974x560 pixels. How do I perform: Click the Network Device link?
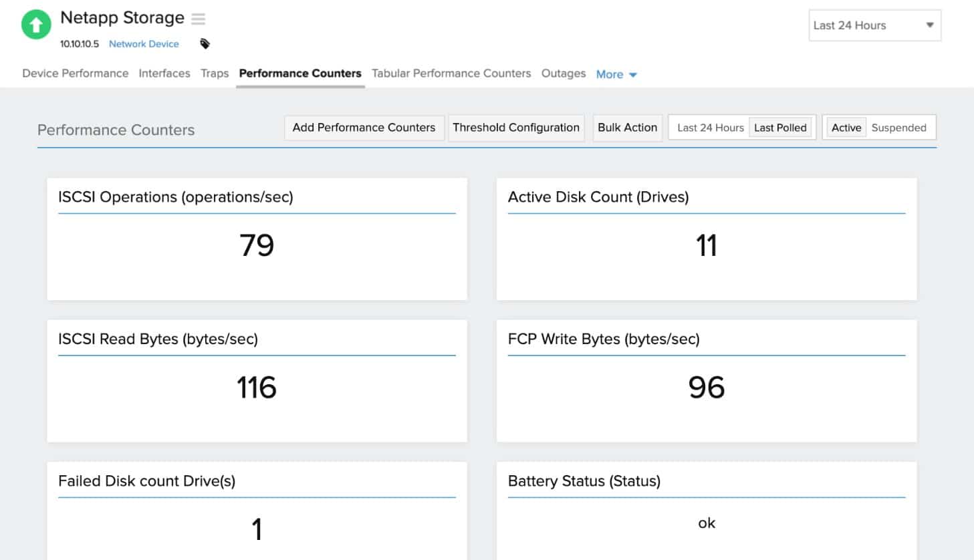click(144, 44)
